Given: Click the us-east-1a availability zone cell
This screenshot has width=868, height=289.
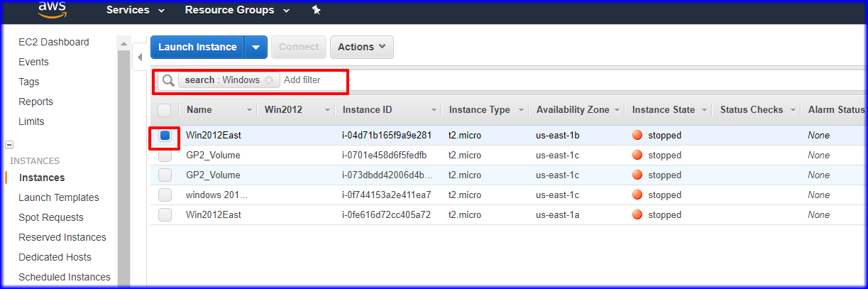Looking at the screenshot, I should (x=559, y=215).
